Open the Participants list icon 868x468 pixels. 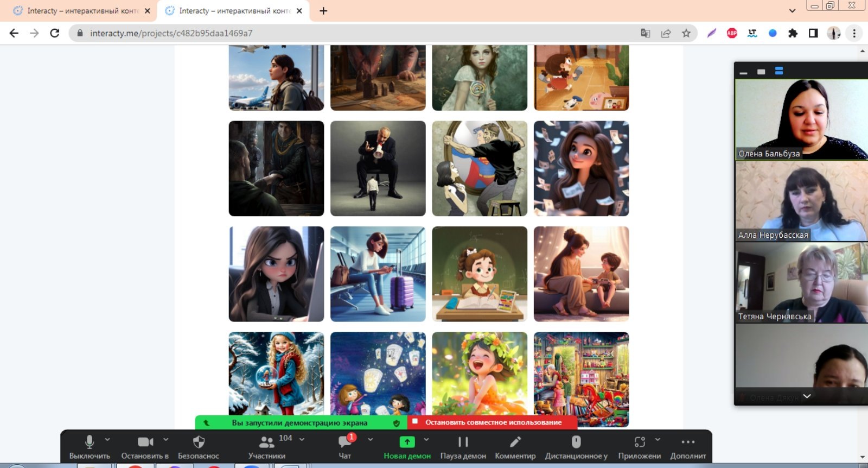click(266, 442)
